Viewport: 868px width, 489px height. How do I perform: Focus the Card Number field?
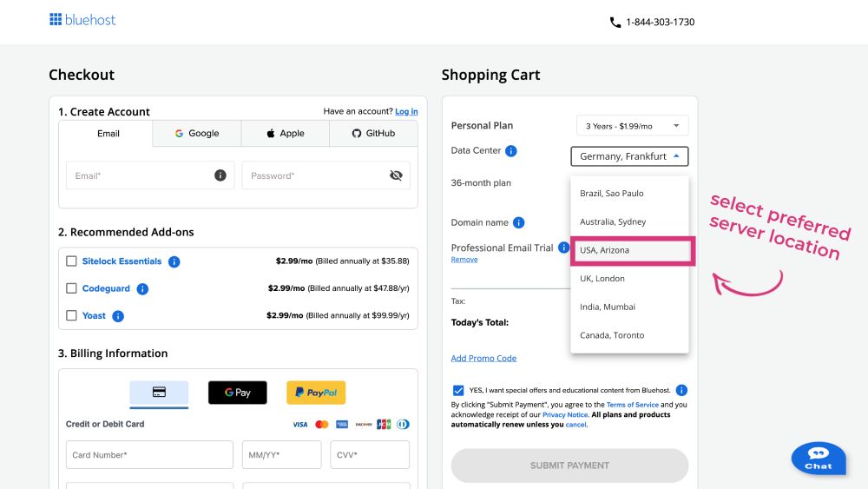point(149,454)
